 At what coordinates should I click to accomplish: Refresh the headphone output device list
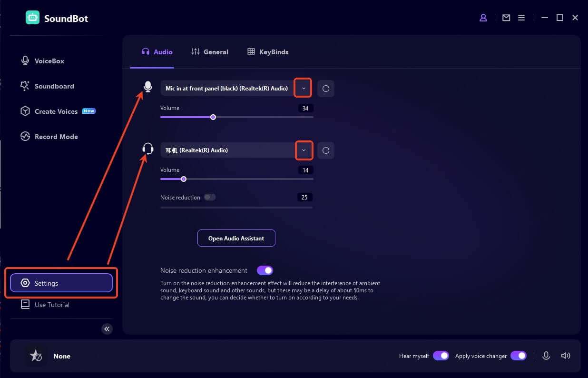pos(326,150)
